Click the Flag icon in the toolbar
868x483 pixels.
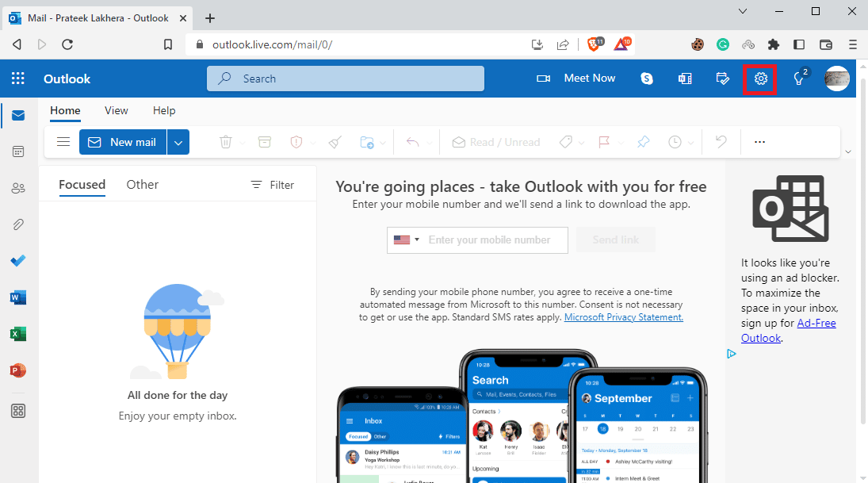[x=604, y=142]
